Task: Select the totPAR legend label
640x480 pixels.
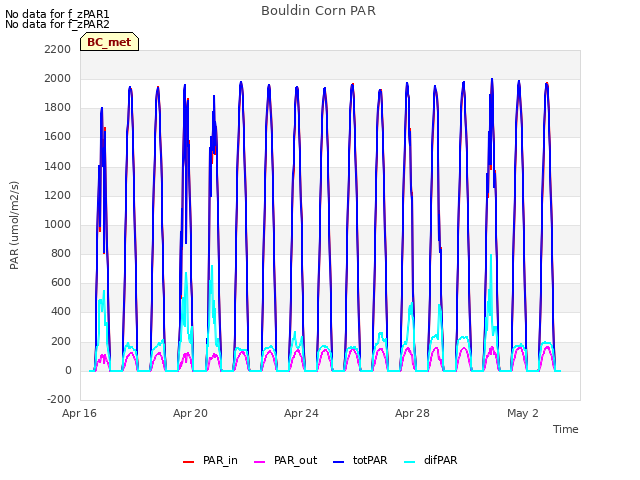Action: pos(370,460)
